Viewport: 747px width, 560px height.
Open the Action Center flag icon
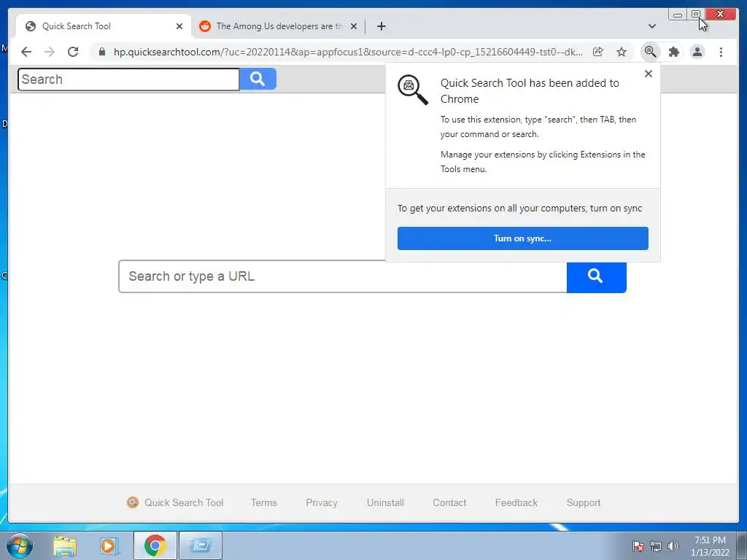tap(638, 546)
